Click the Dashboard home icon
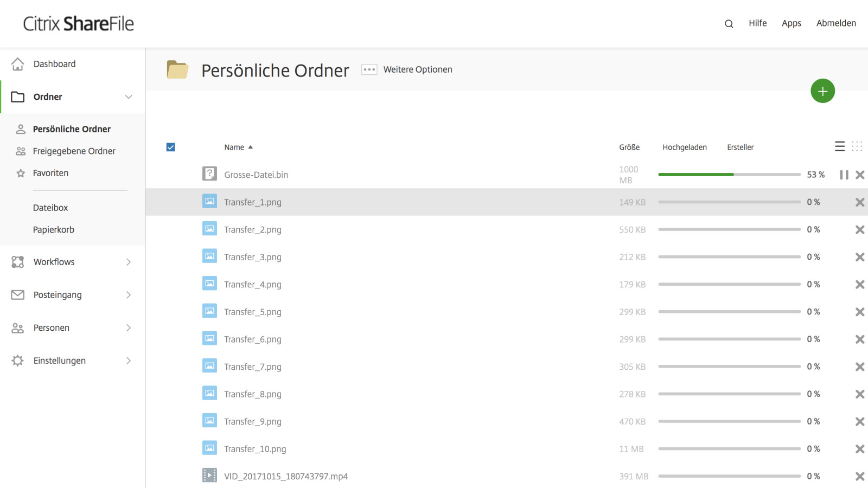The height and width of the screenshot is (488, 868). point(18,63)
